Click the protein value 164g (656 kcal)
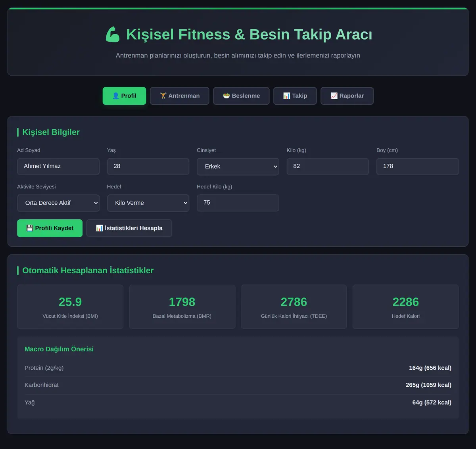This screenshot has height=449, width=476. (x=430, y=368)
